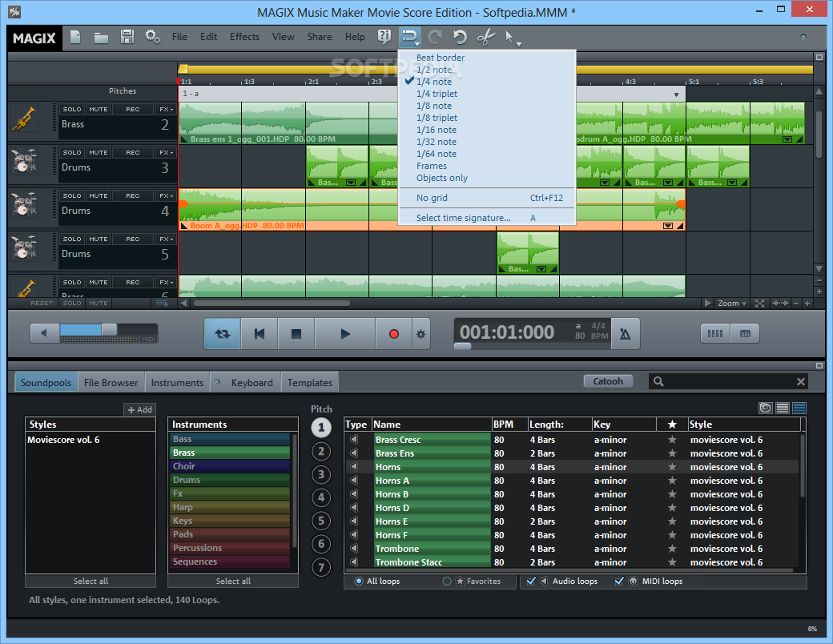The height and width of the screenshot is (644, 833).
Task: Click the position slider under the time display
Action: 463,347
